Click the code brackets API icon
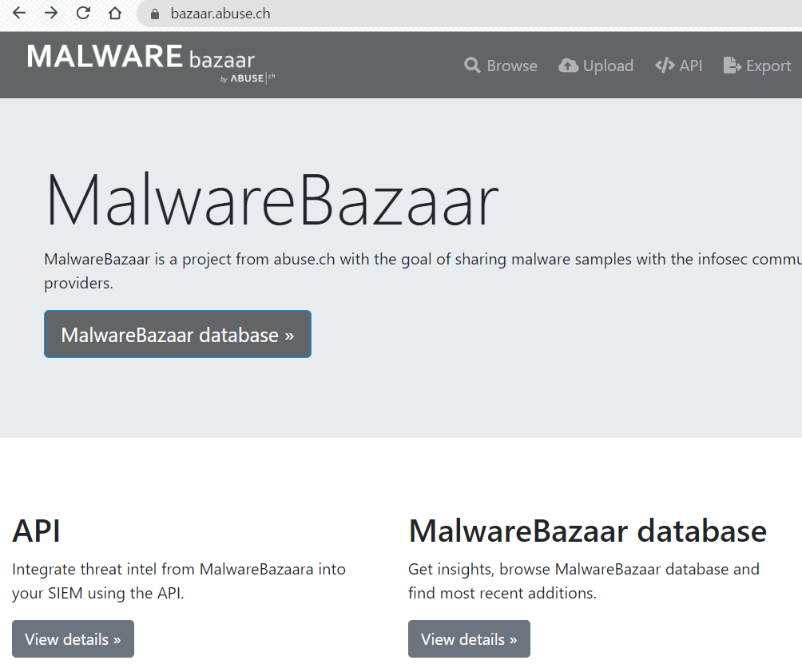This screenshot has width=802, height=672. [665, 66]
